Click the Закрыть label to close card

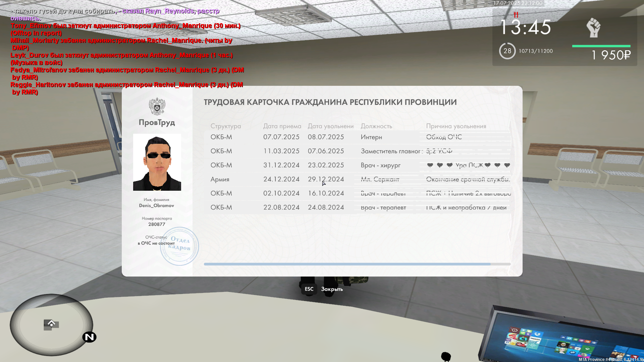click(332, 289)
